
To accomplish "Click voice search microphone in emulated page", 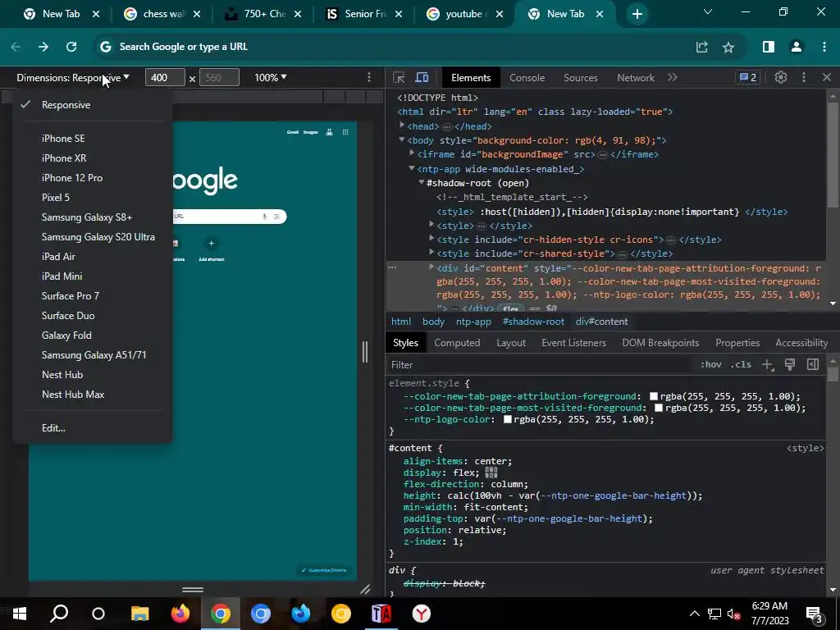I will coord(264,217).
